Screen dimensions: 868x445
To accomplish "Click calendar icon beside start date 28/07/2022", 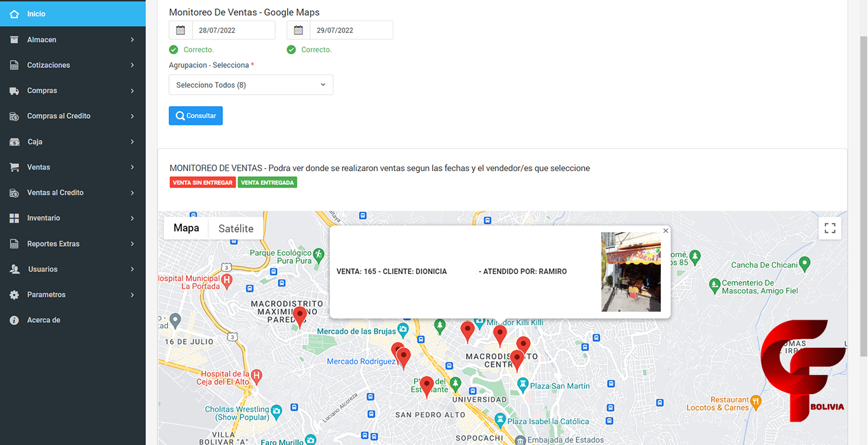I will tap(180, 30).
